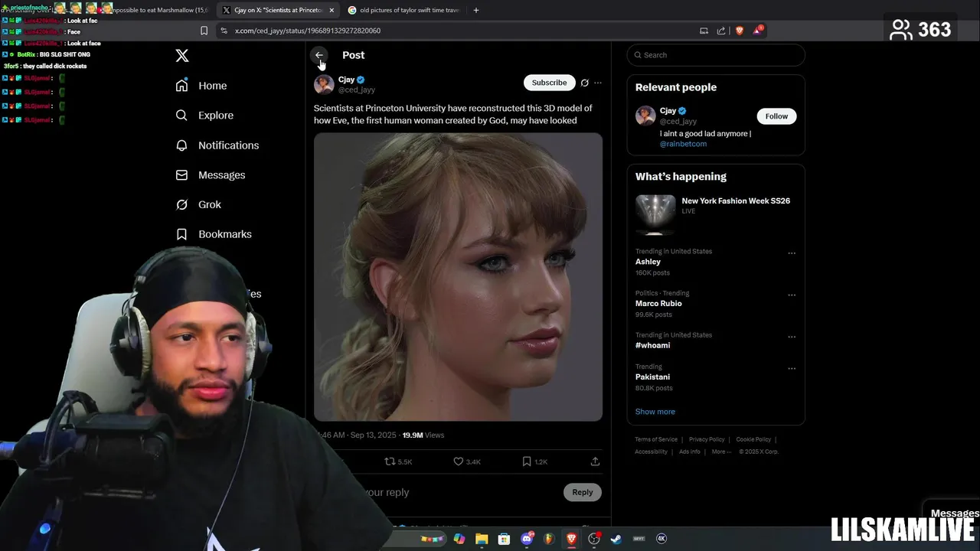Open the post's 3D model image
This screenshot has height=551, width=980.
pos(458,277)
